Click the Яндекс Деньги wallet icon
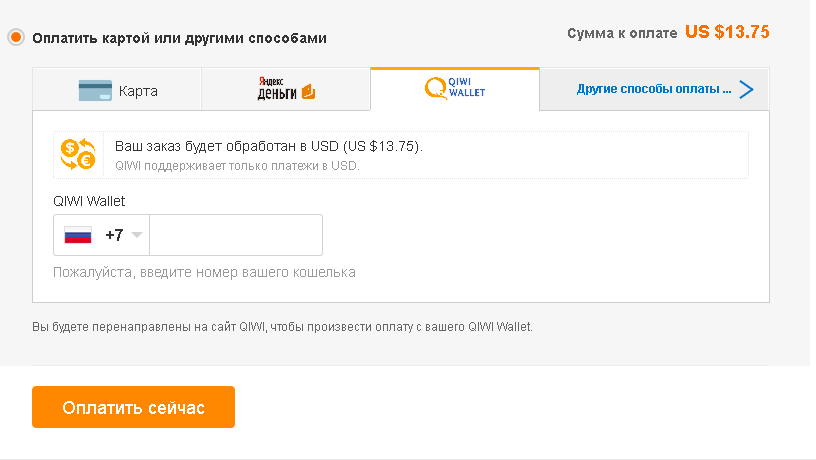Screen dimensions: 816x460 (309, 92)
